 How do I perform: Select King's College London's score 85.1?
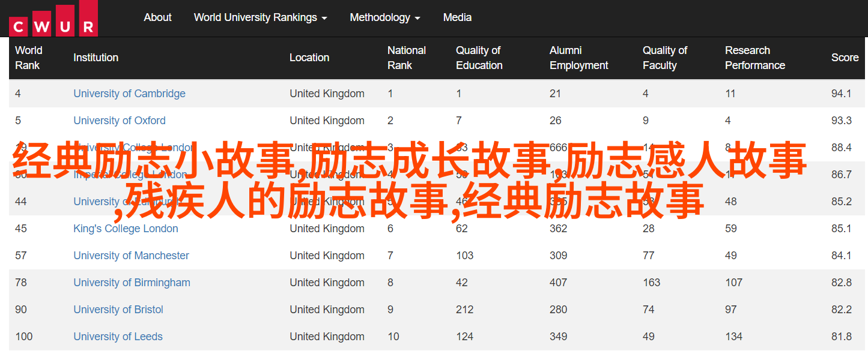pyautogui.click(x=842, y=229)
